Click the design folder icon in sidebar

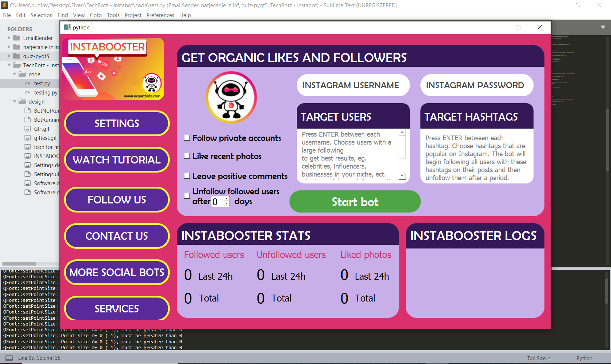[22, 101]
